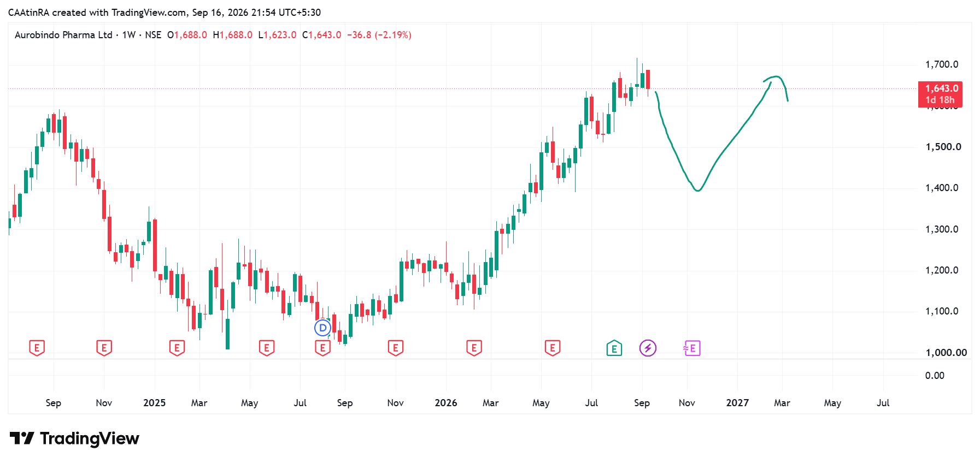980x463 pixels.
Task: Click the 1,500.0 price axis label
Action: 943,147
